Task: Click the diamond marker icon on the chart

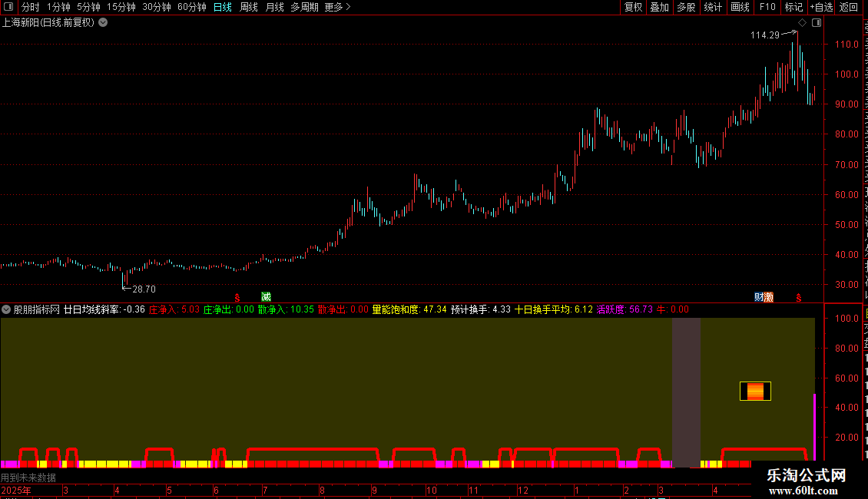Action: point(802,23)
